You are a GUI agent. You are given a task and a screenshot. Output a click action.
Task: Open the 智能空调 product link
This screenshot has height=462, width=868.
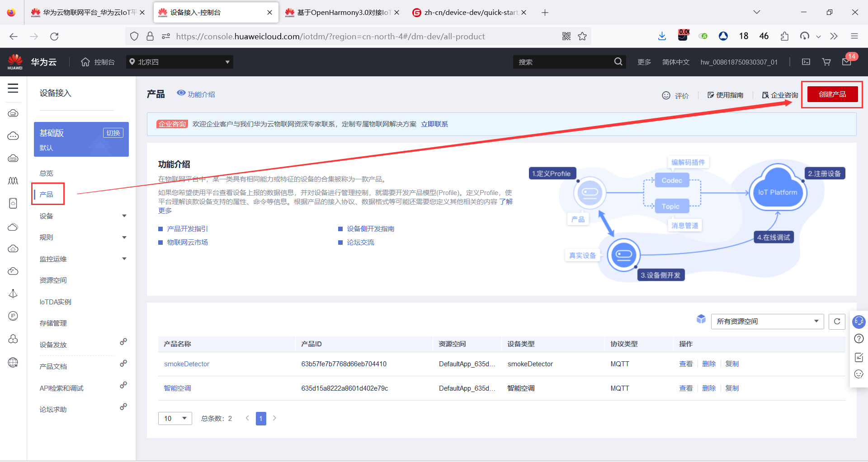click(177, 388)
